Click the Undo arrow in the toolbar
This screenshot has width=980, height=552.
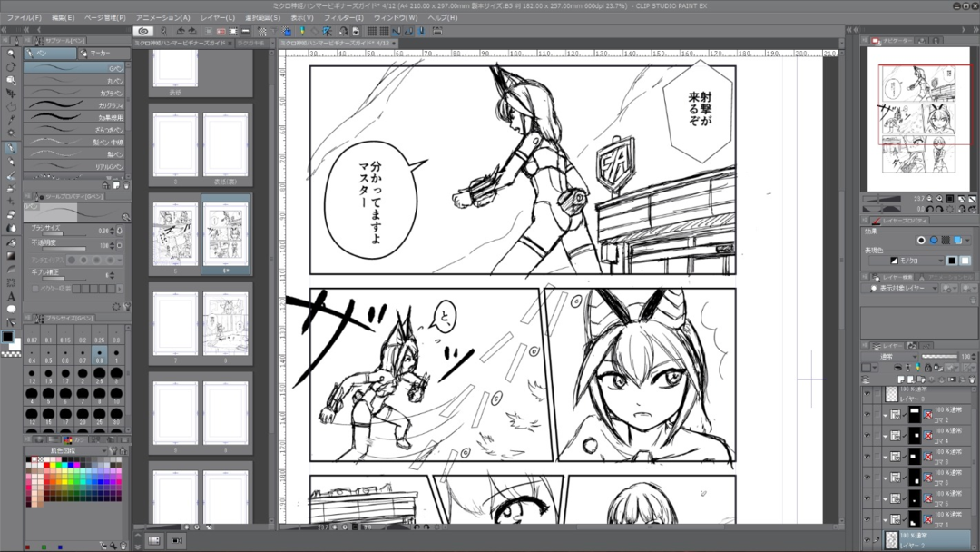(x=179, y=31)
